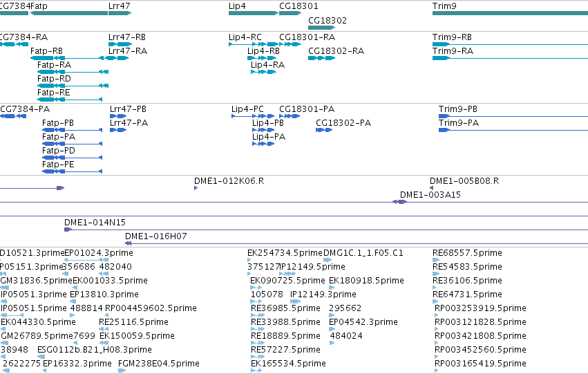Select EST RE25116.5prime
588x374 pixels.
[104, 329]
